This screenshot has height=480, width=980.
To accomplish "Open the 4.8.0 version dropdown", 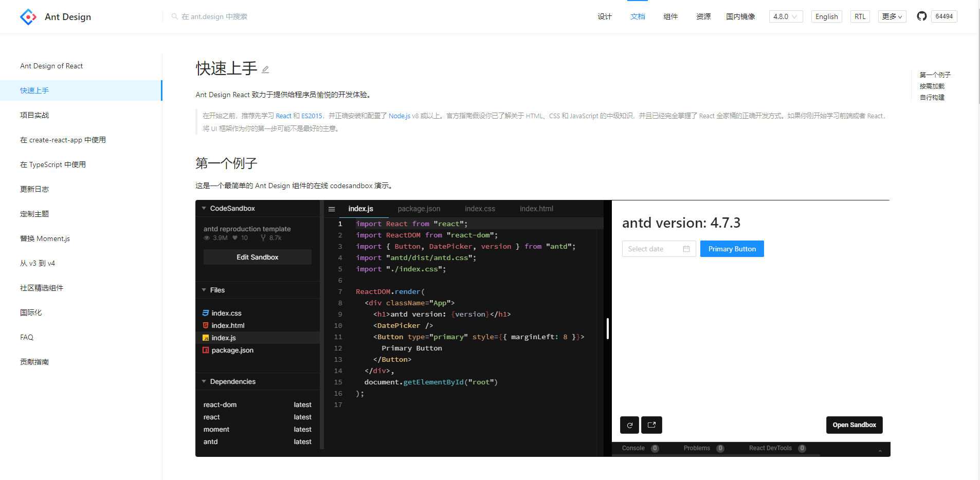I will [786, 16].
